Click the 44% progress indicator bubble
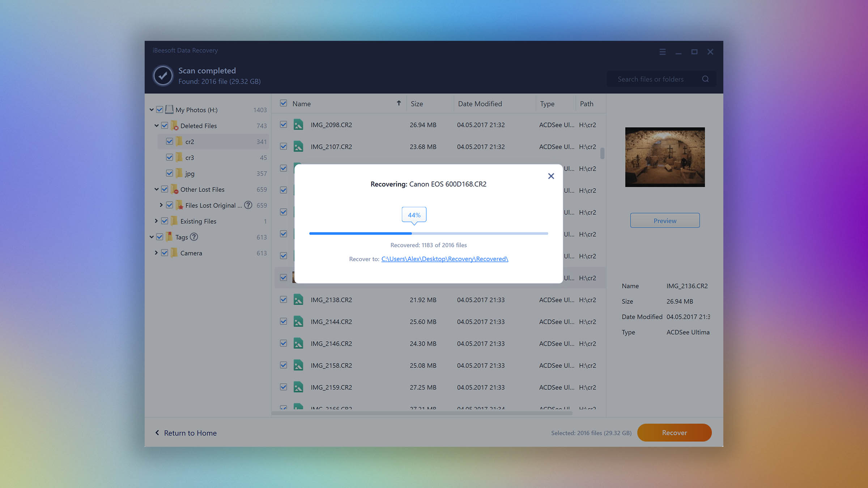 [414, 215]
